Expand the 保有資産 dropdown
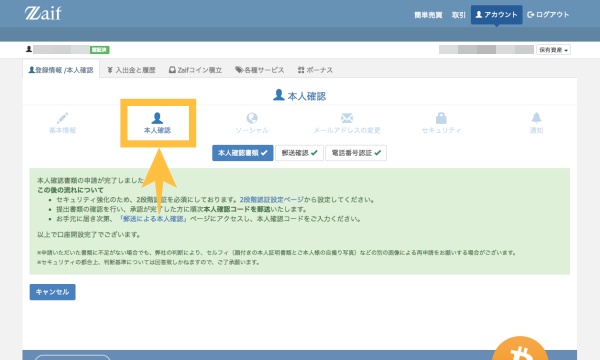This screenshot has width=600, height=360. (x=553, y=50)
